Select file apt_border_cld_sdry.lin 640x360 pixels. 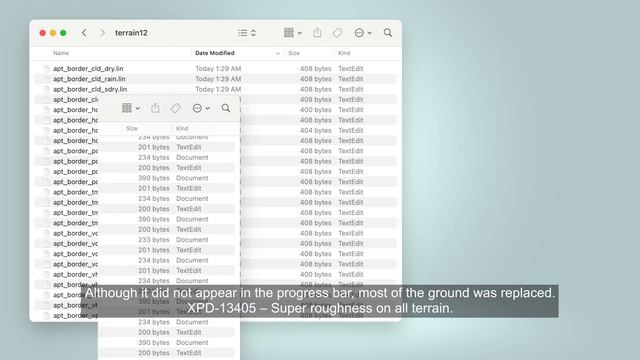tap(90, 89)
